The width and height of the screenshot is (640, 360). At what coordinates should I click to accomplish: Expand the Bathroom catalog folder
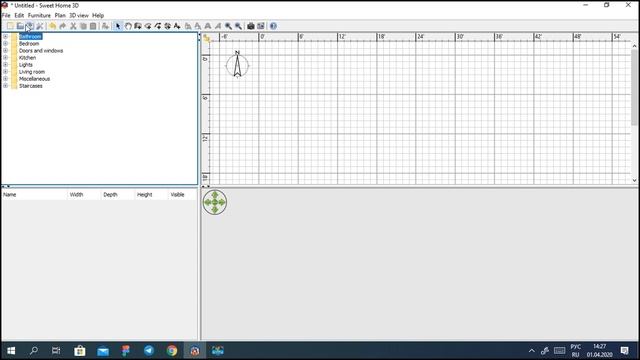tap(5, 36)
